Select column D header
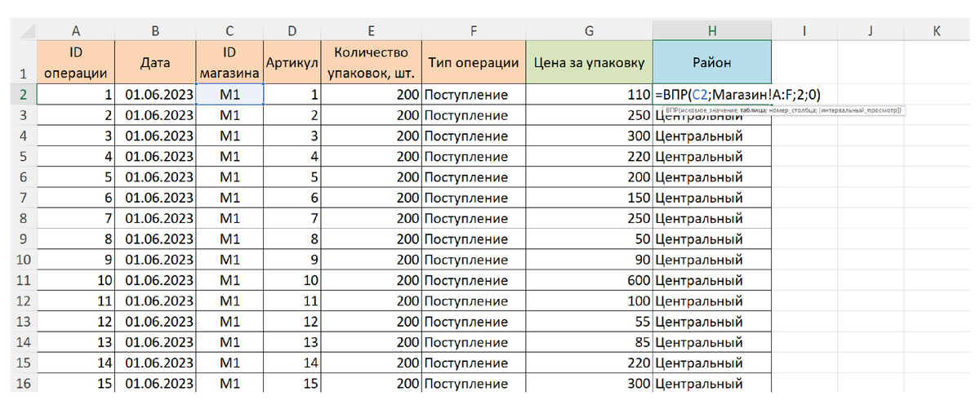Screen dimensions: 980x410 click(292, 30)
